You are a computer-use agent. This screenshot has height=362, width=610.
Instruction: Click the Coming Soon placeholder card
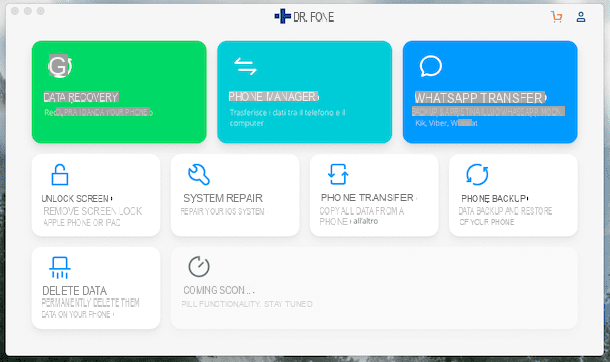(x=374, y=288)
